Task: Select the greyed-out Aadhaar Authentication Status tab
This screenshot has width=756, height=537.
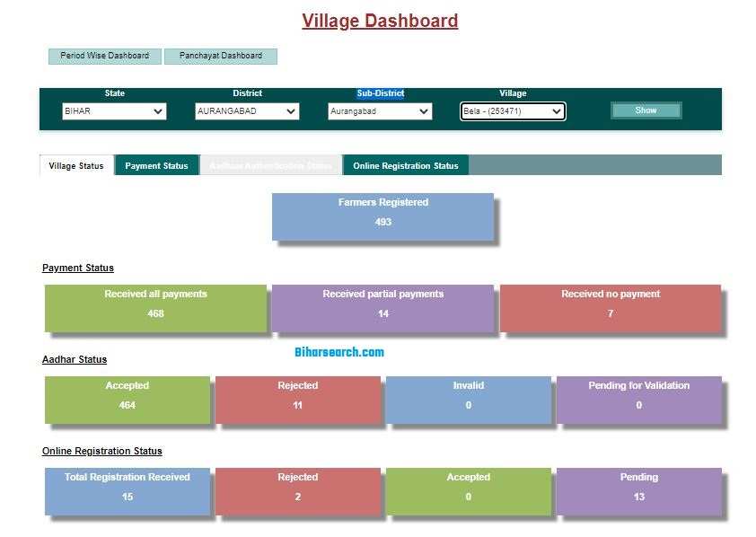Action: point(270,165)
